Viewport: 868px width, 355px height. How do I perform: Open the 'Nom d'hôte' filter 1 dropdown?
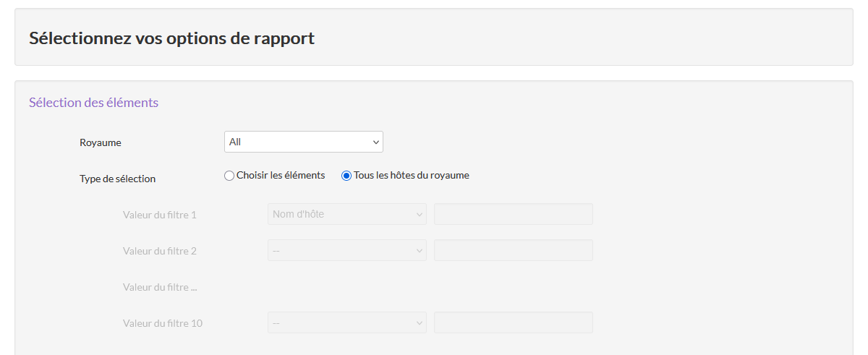tap(346, 214)
